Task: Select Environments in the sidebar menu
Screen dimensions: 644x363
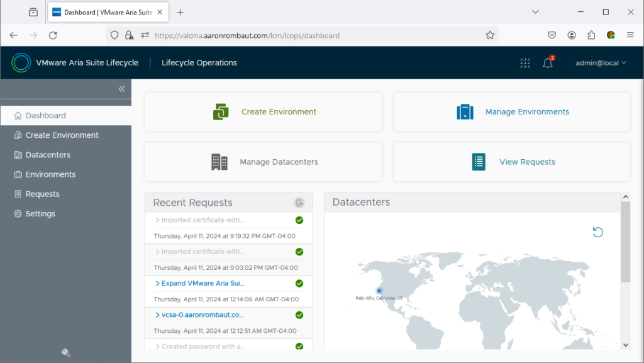Action: [50, 174]
